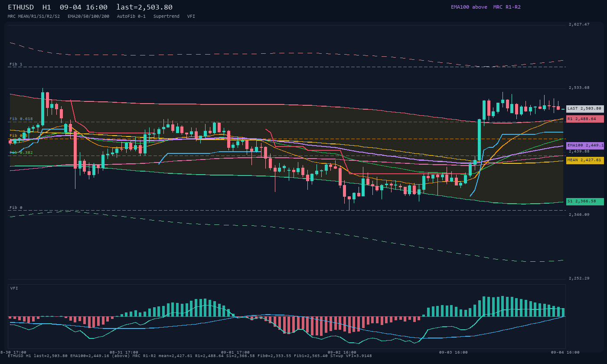Click the 2,252.29 price axis label
Viewport: 607px width, 364px height.
click(579, 278)
